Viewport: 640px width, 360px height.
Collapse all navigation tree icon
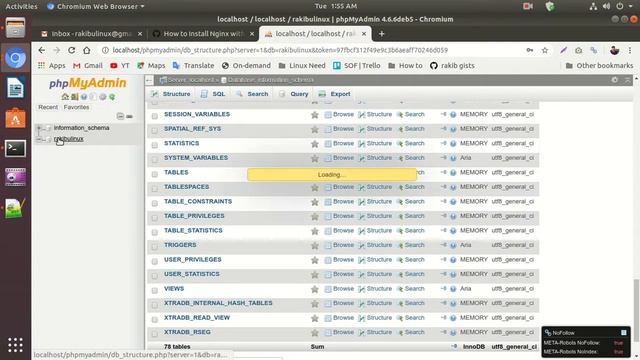click(x=120, y=116)
